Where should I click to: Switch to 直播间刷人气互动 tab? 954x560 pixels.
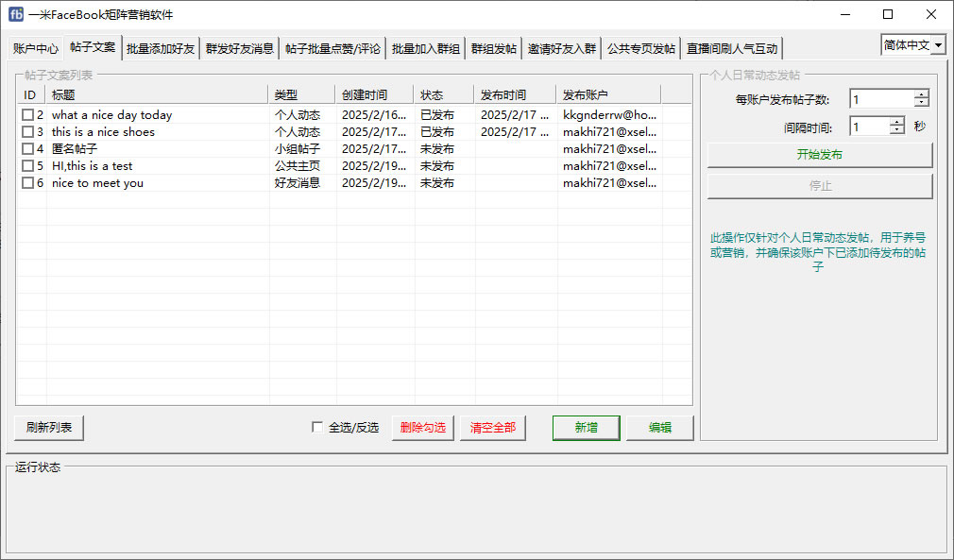tap(732, 49)
